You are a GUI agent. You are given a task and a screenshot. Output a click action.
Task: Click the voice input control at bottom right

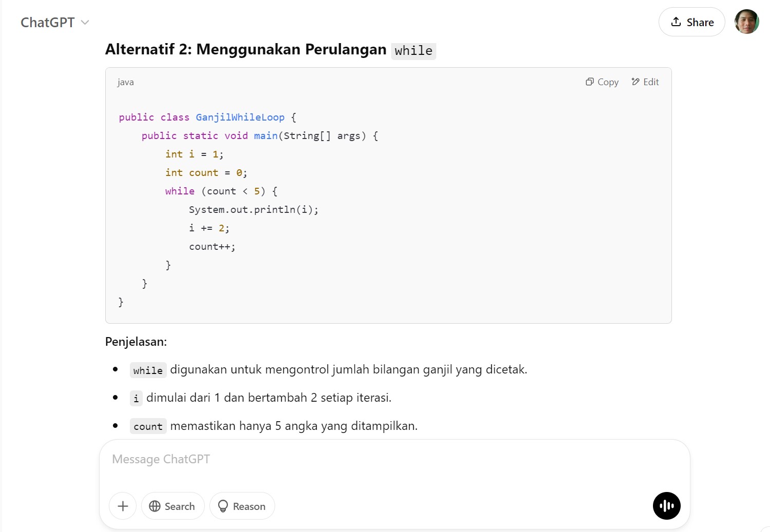pyautogui.click(x=666, y=506)
